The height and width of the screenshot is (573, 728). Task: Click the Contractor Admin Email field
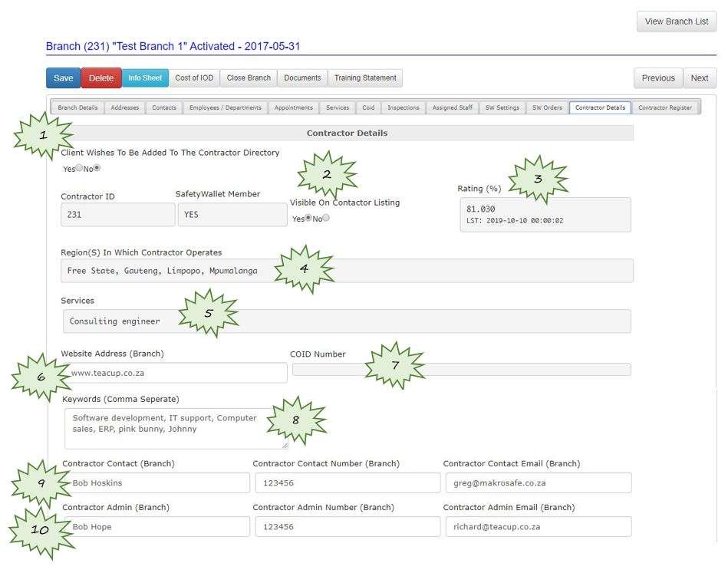tap(538, 526)
